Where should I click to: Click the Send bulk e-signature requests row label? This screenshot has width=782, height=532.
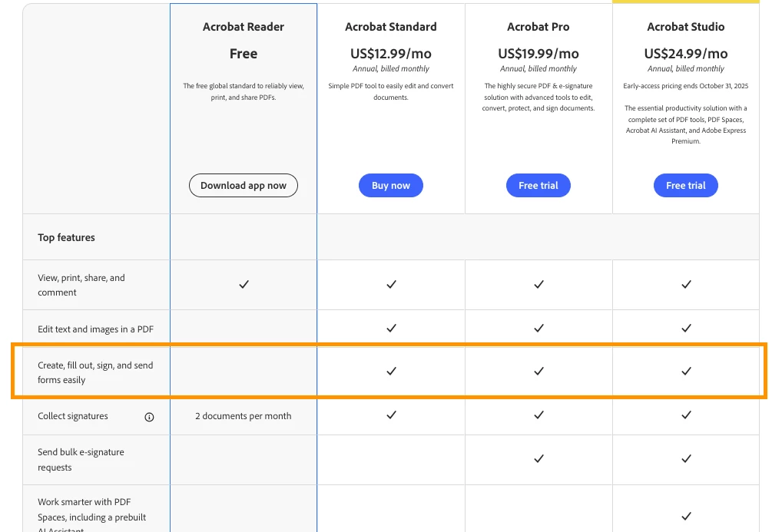pyautogui.click(x=81, y=459)
